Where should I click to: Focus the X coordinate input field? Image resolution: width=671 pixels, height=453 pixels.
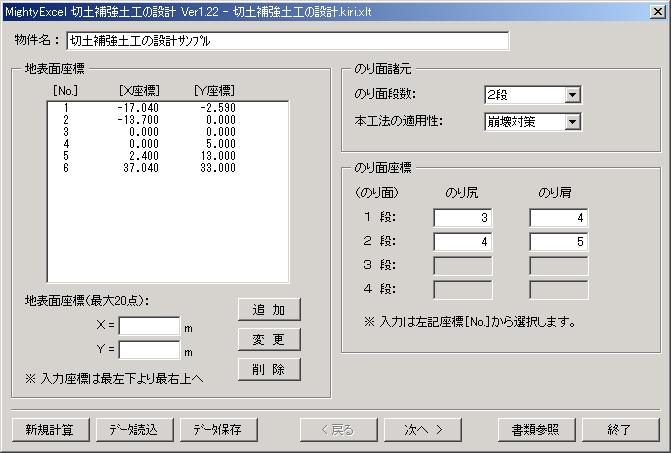[x=149, y=326]
